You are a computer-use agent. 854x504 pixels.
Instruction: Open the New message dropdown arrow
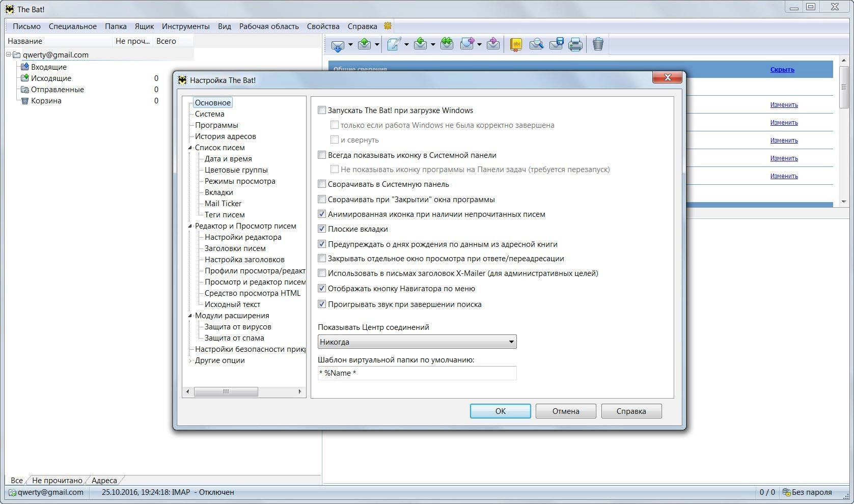click(x=406, y=45)
